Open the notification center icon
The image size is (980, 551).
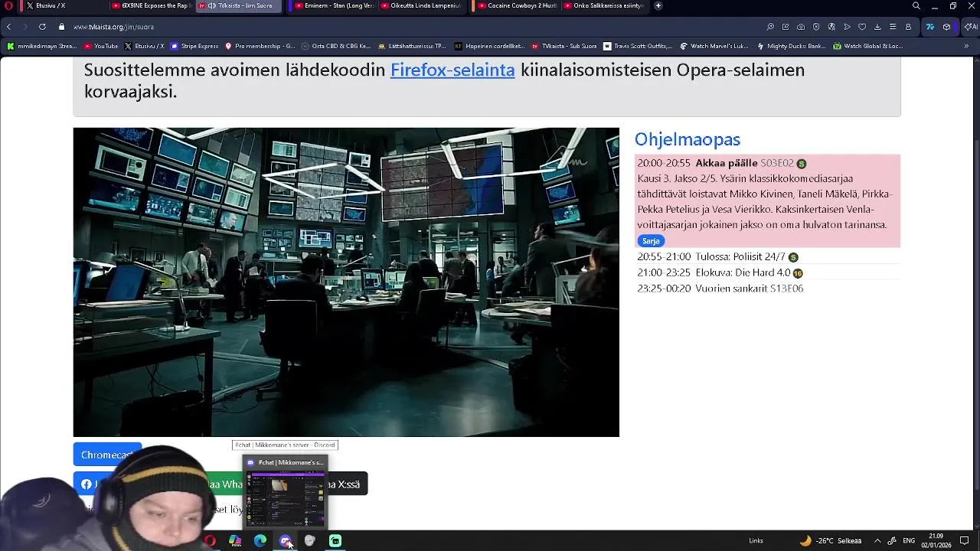(965, 541)
